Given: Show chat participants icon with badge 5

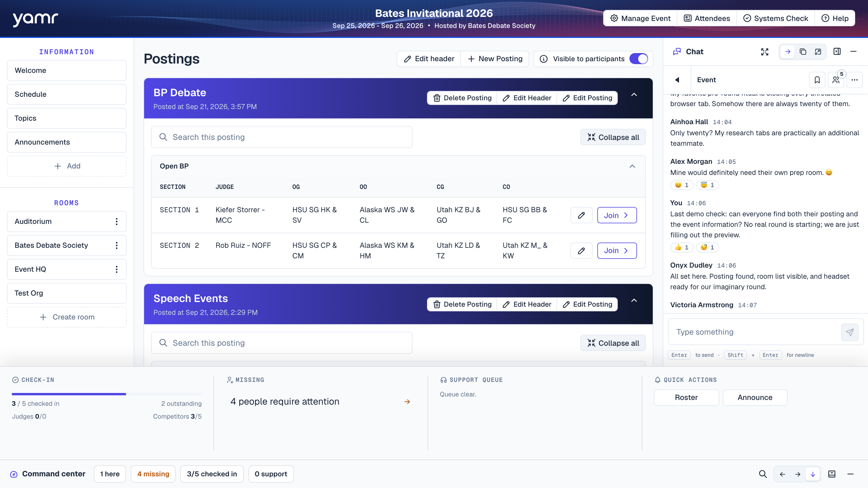Looking at the screenshot, I should point(836,80).
